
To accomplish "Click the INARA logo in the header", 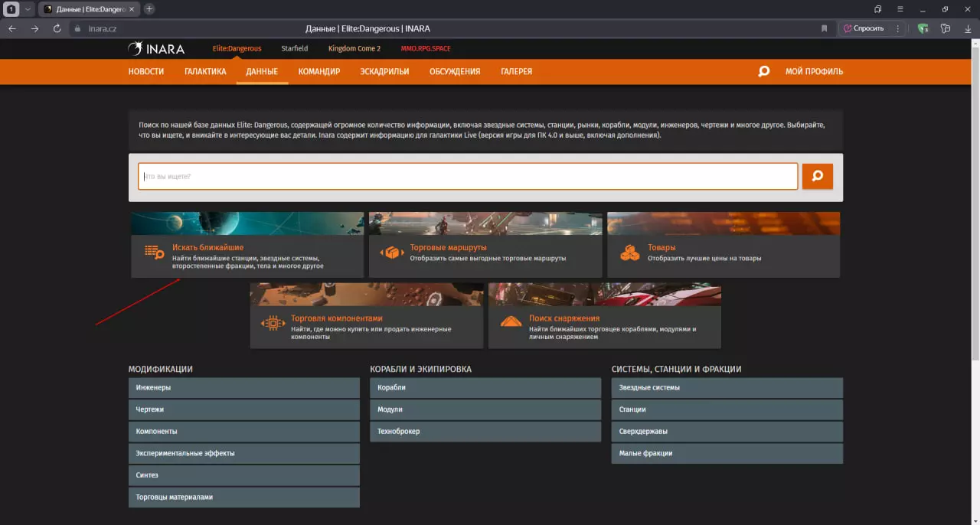I will pos(156,48).
